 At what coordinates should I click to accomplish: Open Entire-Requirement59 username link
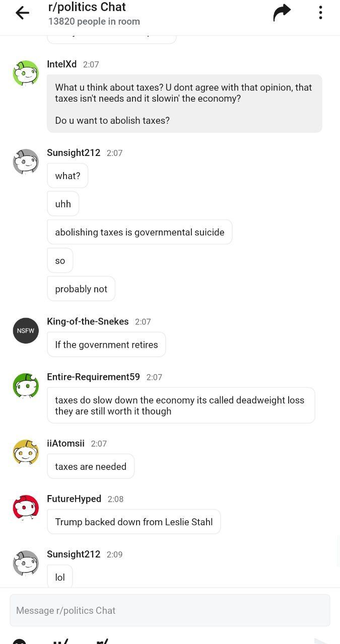(x=93, y=377)
